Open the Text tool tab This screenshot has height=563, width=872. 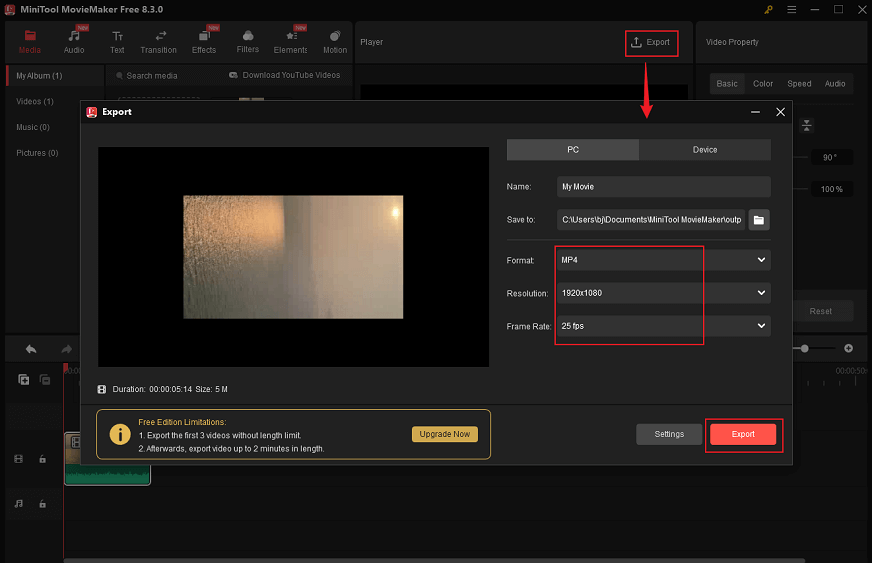pos(117,42)
